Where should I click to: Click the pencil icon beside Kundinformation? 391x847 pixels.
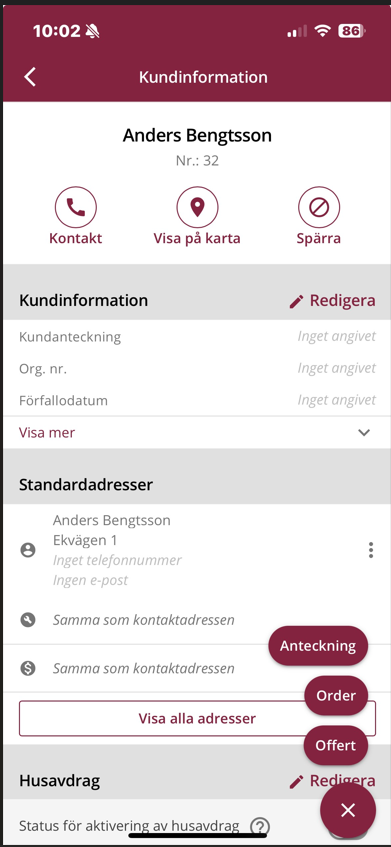[296, 301]
